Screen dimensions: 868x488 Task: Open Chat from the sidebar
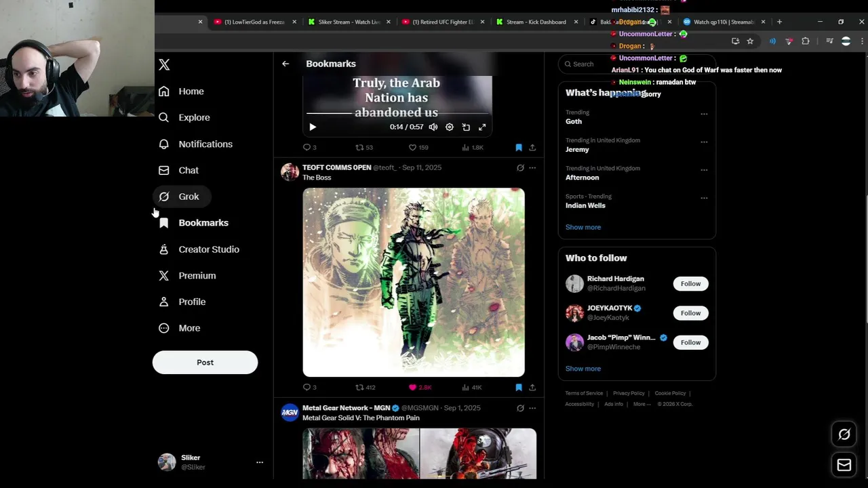point(178,170)
